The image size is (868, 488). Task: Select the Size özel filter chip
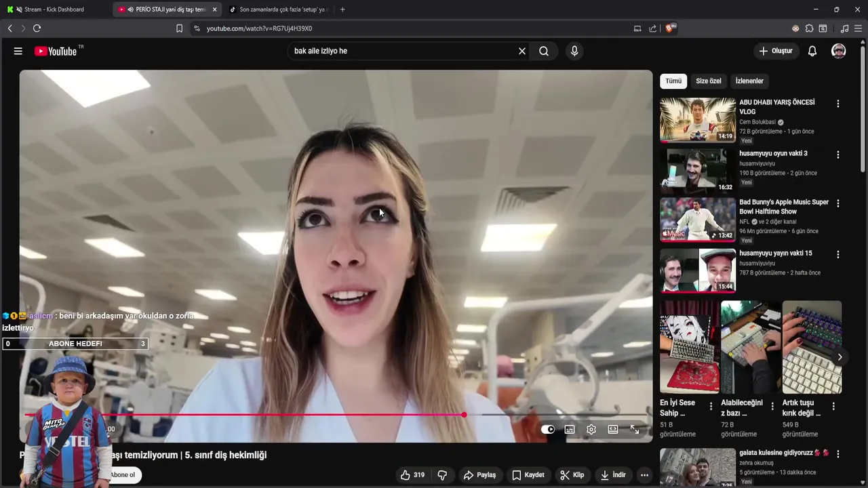[709, 81]
